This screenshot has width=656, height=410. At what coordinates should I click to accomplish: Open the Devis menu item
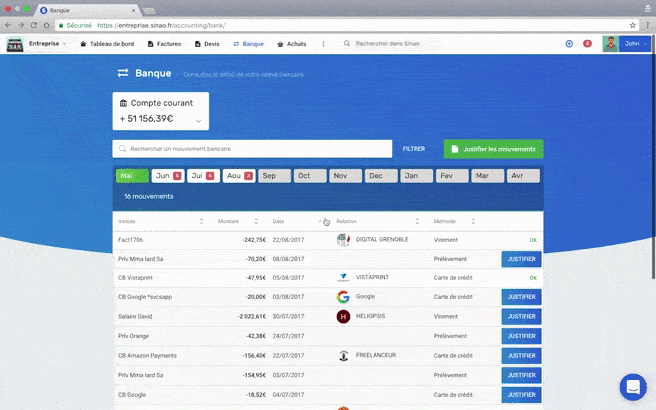[207, 44]
